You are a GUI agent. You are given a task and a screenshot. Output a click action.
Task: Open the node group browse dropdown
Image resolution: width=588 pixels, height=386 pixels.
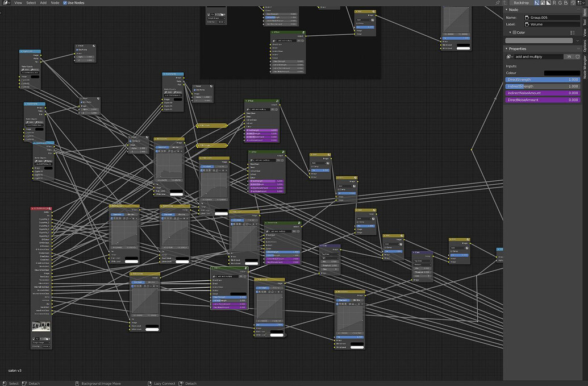pos(509,57)
